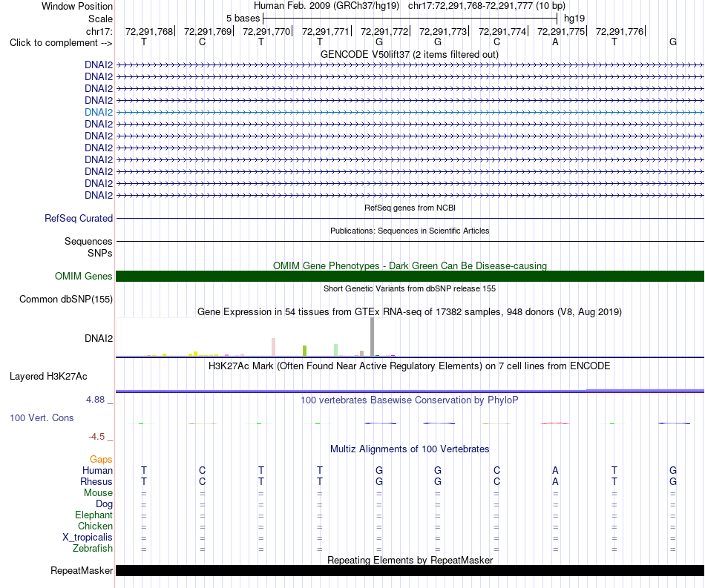Screen dimensions: 705x588
Task: Click base A in the Human alignment row
Action: [555, 470]
